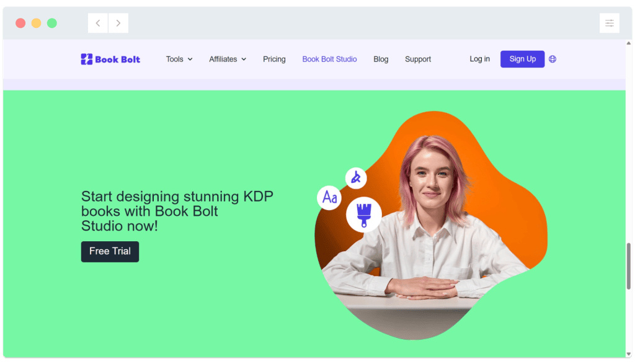Start the Free Trial
Screen dimensions: 635x364
pyautogui.click(x=110, y=251)
